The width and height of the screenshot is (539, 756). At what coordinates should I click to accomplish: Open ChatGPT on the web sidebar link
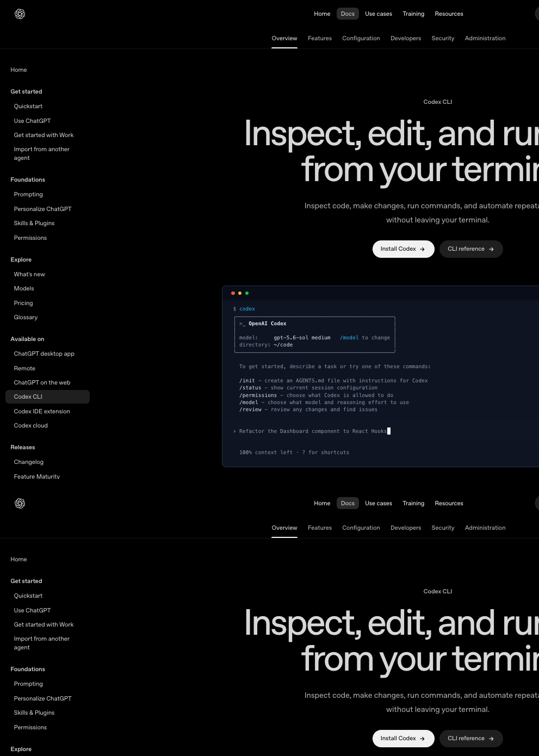(x=42, y=382)
